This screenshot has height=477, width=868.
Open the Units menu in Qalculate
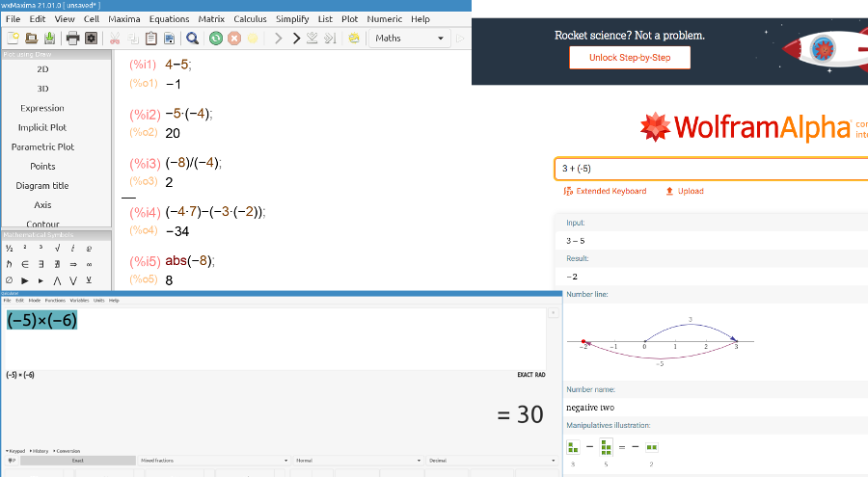tap(98, 301)
